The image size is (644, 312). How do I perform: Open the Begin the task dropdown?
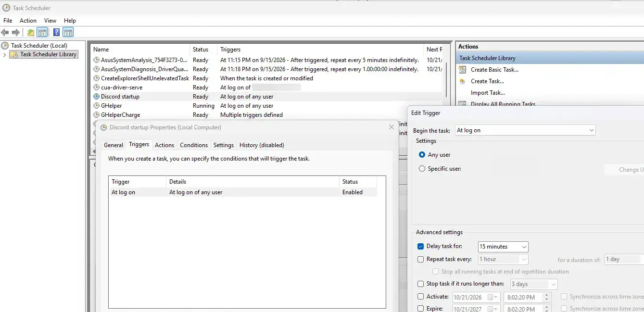pos(525,130)
